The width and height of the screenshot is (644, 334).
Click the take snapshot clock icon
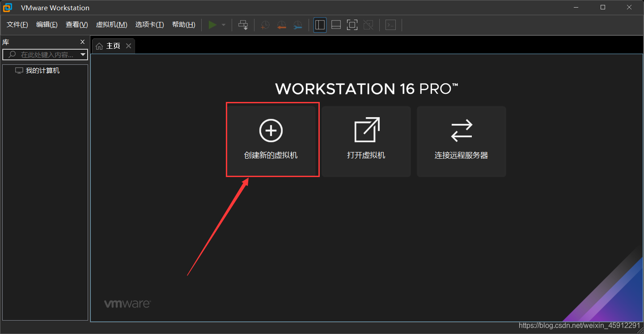[x=265, y=25]
